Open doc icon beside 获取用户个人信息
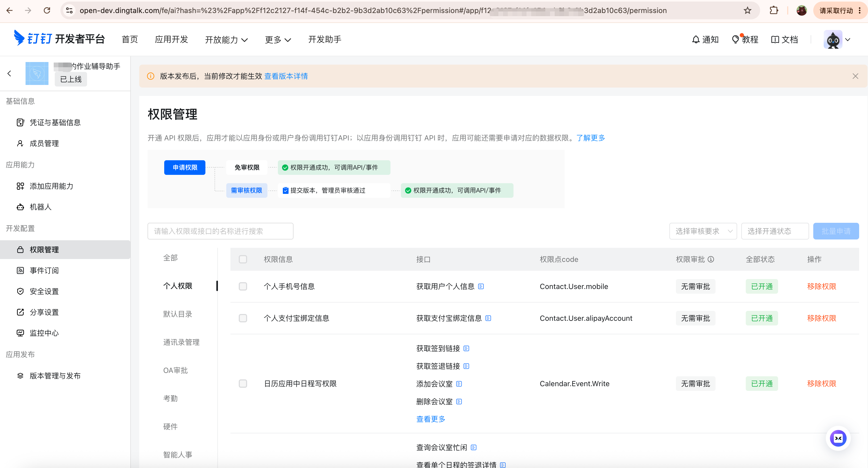868x468 pixels. (481, 286)
